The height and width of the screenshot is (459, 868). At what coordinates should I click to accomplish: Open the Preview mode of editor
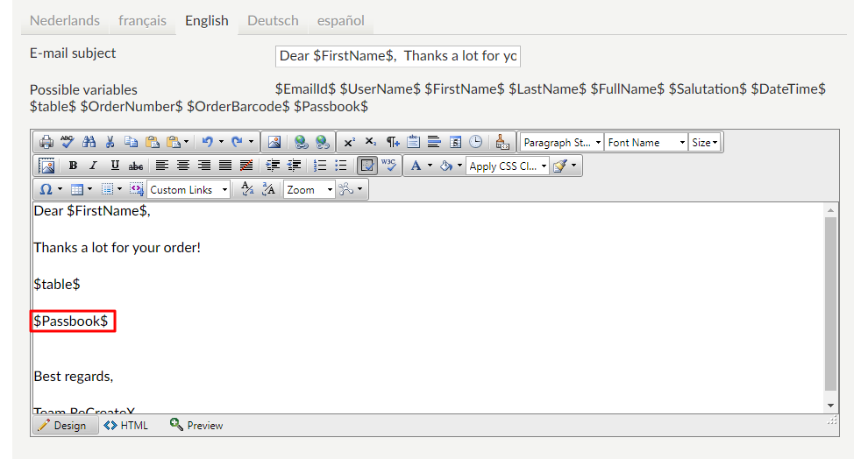pyautogui.click(x=196, y=425)
